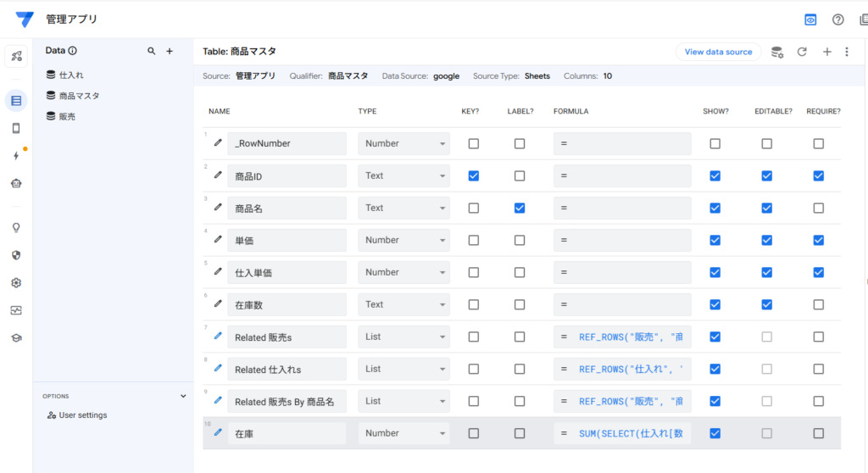Click the regenerate schema refresh icon

(x=802, y=52)
